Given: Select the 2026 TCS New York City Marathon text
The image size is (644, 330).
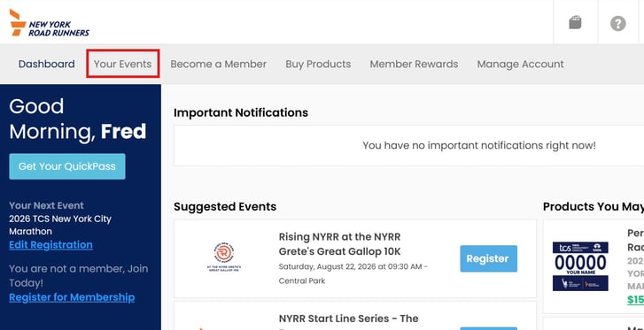Looking at the screenshot, I should coord(60,225).
